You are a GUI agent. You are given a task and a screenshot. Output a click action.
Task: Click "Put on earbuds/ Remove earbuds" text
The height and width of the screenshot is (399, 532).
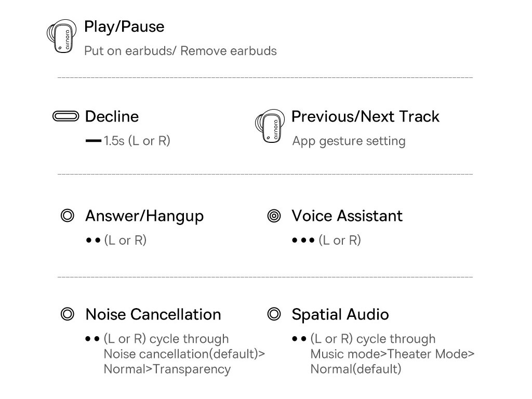(x=180, y=51)
